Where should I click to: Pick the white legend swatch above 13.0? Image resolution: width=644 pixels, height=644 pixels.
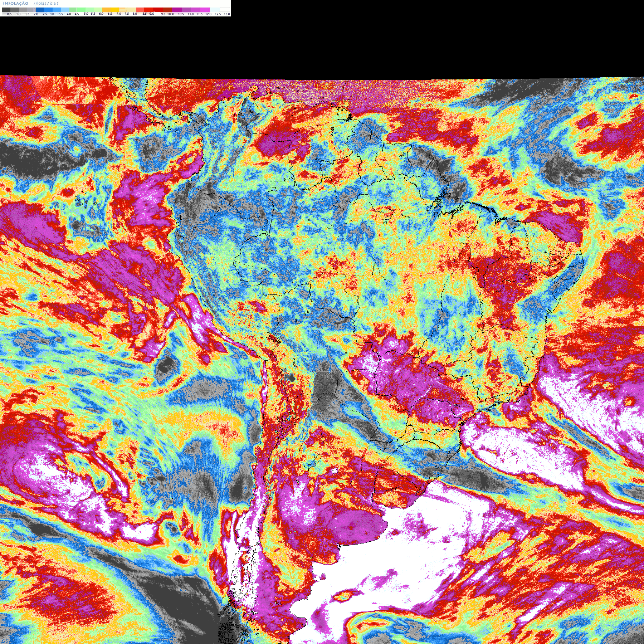pos(225,10)
